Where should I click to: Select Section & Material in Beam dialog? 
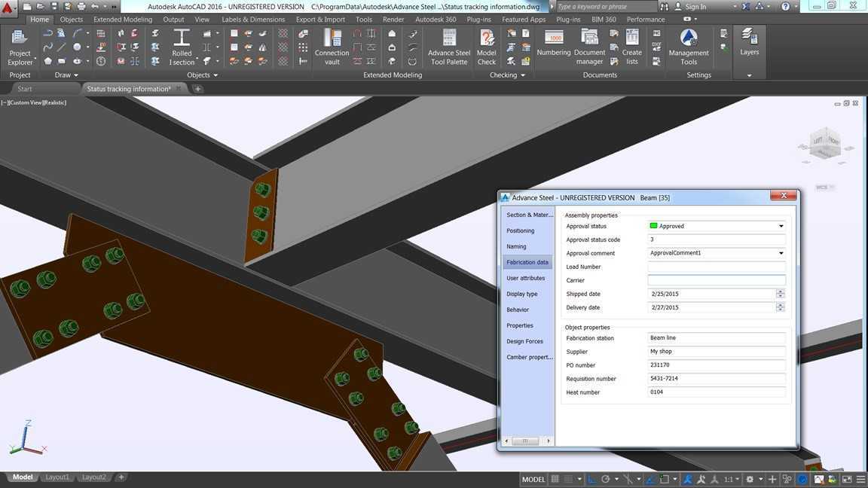[x=527, y=215]
